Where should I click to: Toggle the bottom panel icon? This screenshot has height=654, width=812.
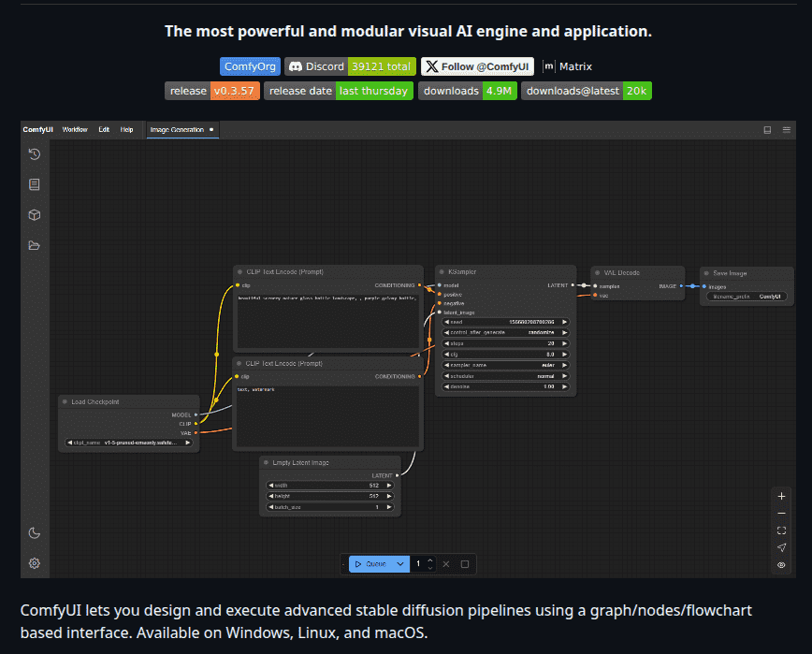[x=767, y=130]
